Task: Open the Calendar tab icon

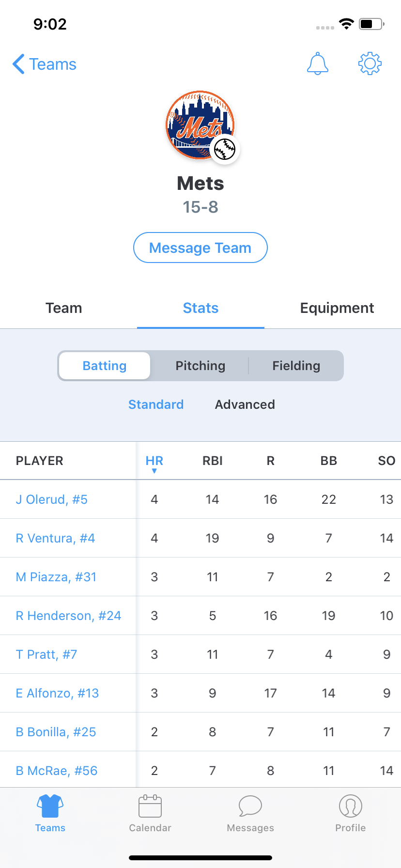Action: click(x=150, y=806)
